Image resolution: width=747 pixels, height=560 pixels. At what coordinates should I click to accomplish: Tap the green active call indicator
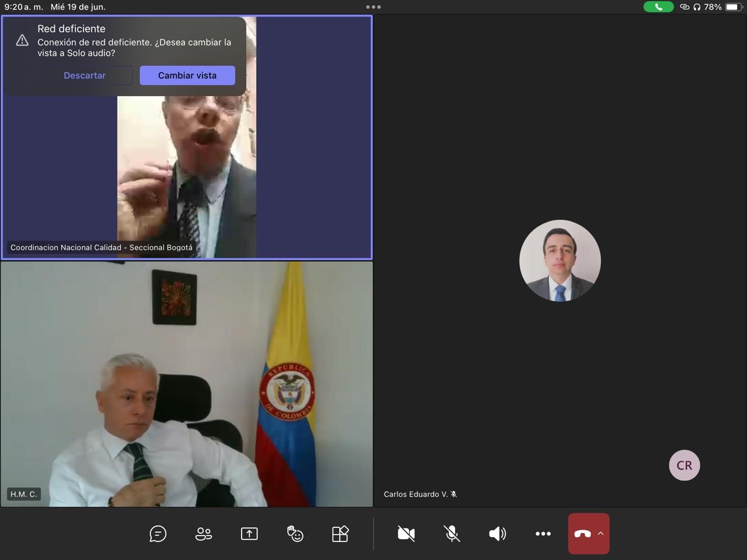658,7
